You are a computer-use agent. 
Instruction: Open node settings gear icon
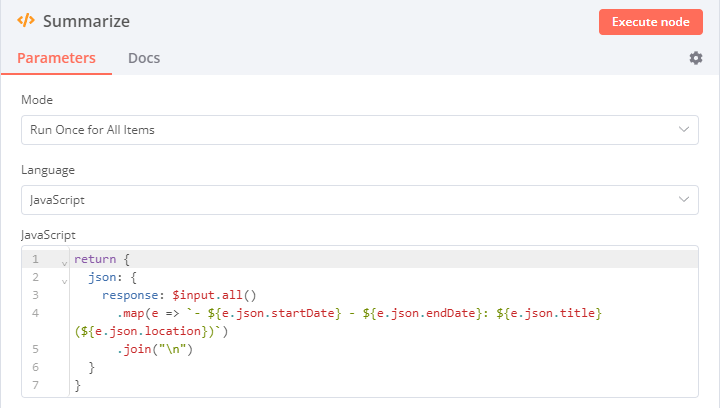coord(696,58)
